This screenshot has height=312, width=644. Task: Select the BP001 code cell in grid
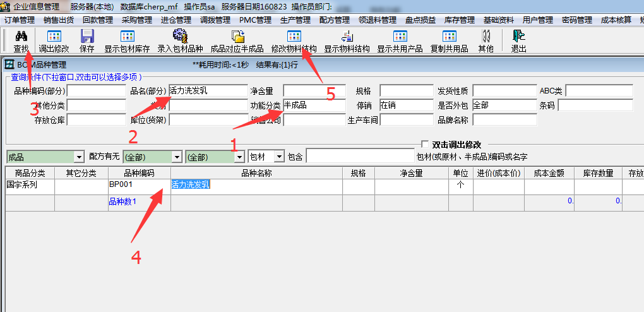[x=139, y=185]
